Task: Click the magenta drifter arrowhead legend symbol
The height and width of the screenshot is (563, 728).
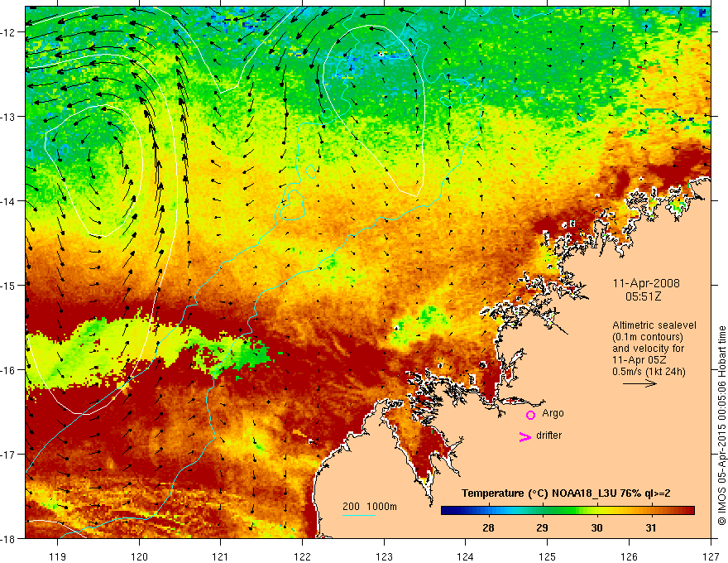Action: pos(525,436)
